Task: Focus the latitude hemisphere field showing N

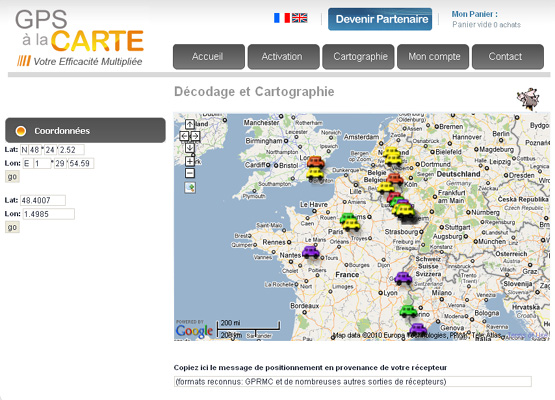Action: [x=24, y=150]
